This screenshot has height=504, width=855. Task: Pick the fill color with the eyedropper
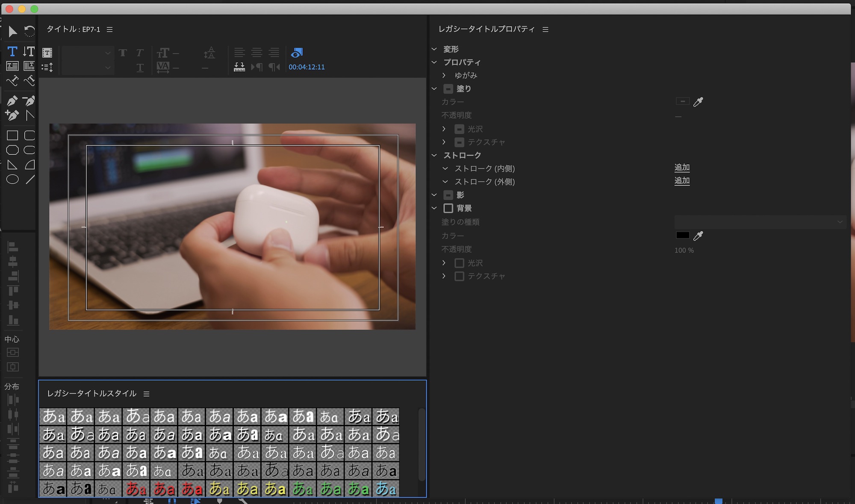698,102
